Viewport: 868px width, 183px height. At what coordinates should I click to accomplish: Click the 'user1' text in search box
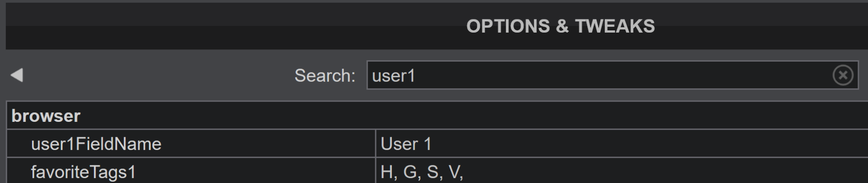point(393,76)
